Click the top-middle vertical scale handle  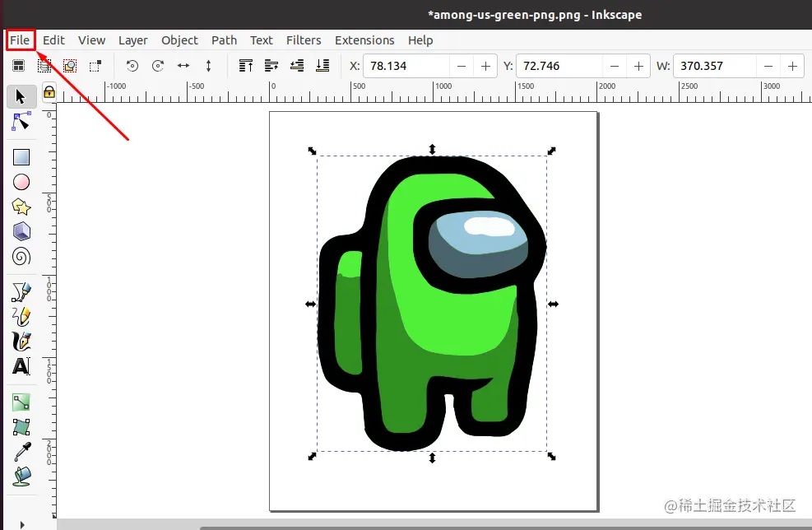point(433,150)
